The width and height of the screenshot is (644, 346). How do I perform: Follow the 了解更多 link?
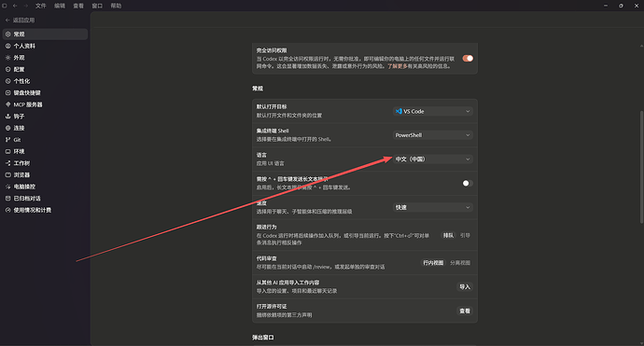pos(398,66)
